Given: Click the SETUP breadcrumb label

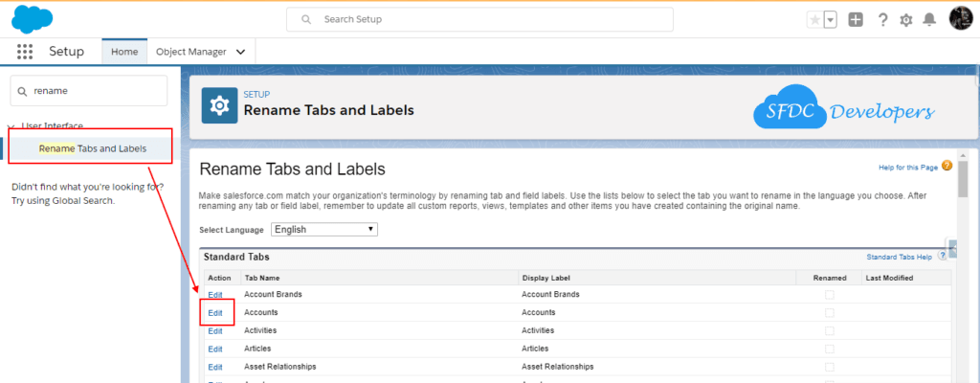Looking at the screenshot, I should coord(256,95).
